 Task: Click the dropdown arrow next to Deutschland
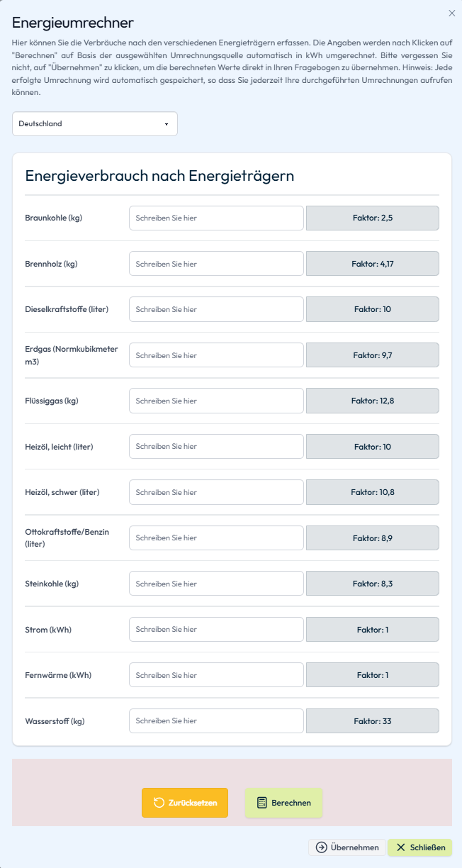click(x=167, y=124)
